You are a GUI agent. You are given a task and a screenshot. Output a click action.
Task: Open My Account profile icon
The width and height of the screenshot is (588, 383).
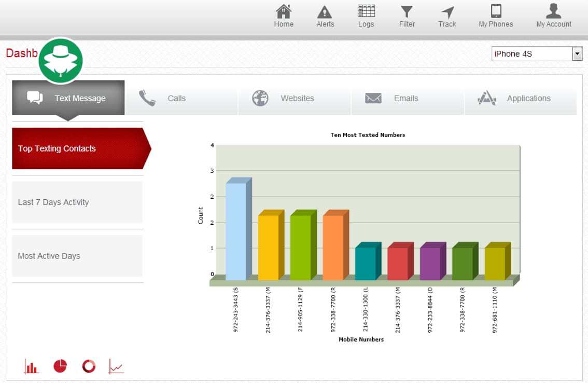554,11
